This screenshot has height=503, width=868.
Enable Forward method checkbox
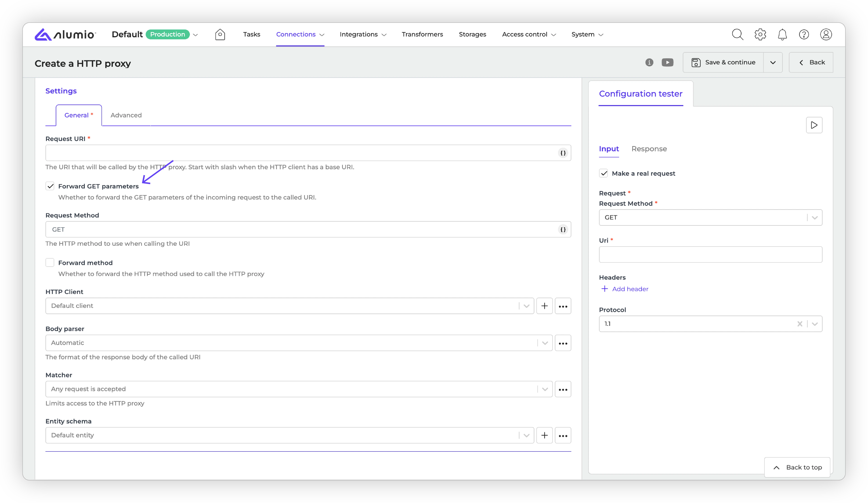50,262
